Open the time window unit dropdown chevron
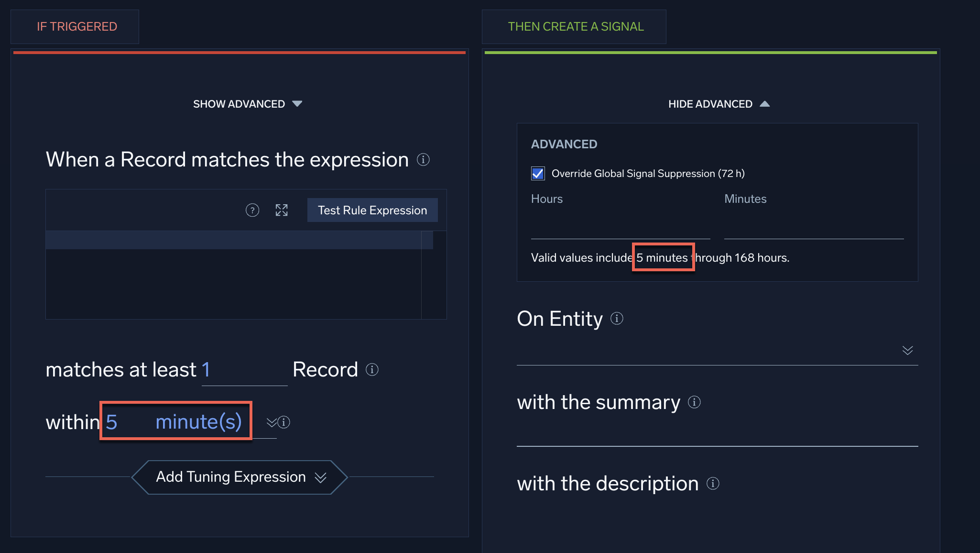The image size is (980, 553). (x=272, y=422)
